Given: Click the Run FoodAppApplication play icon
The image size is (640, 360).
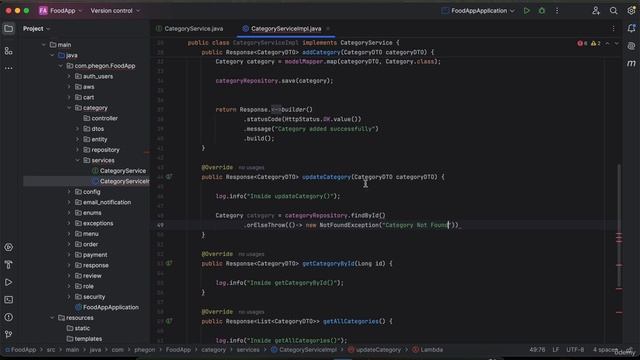Looking at the screenshot, I should tap(527, 11).
